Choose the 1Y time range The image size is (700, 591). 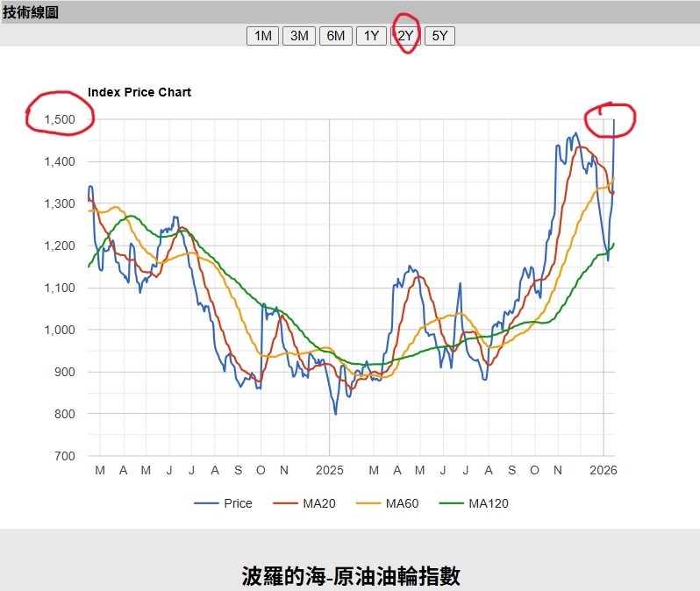coord(371,36)
